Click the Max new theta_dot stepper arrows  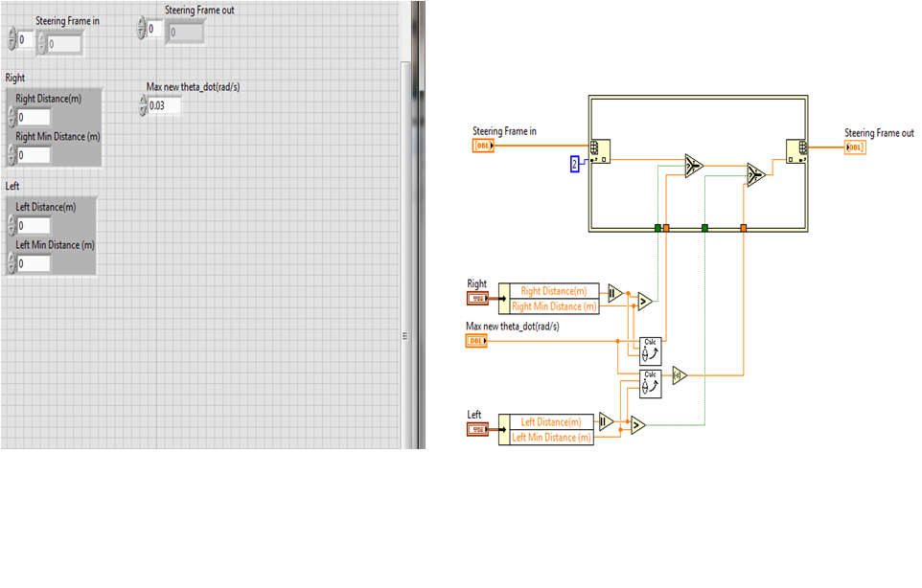point(143,105)
